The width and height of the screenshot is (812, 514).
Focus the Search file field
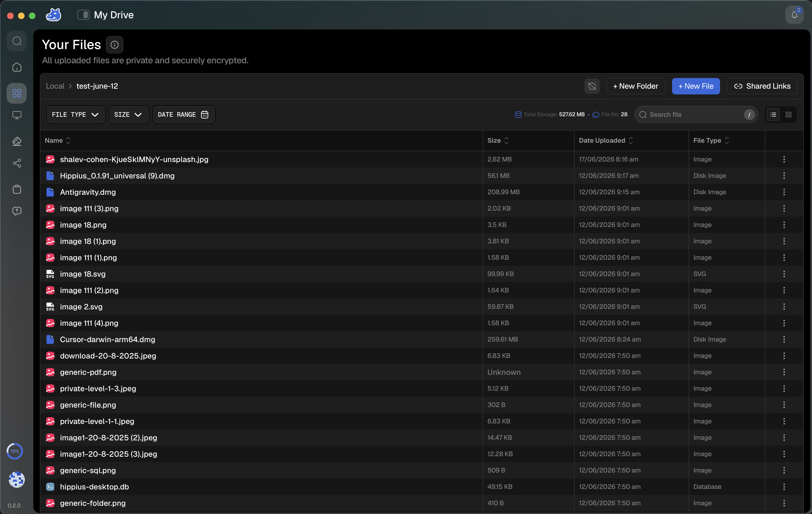(696, 115)
